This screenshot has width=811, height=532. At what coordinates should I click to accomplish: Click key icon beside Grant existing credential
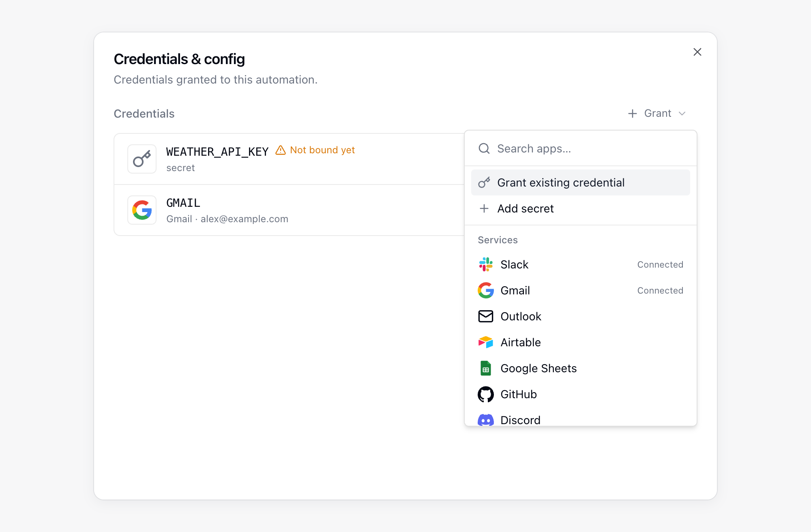pyautogui.click(x=484, y=182)
